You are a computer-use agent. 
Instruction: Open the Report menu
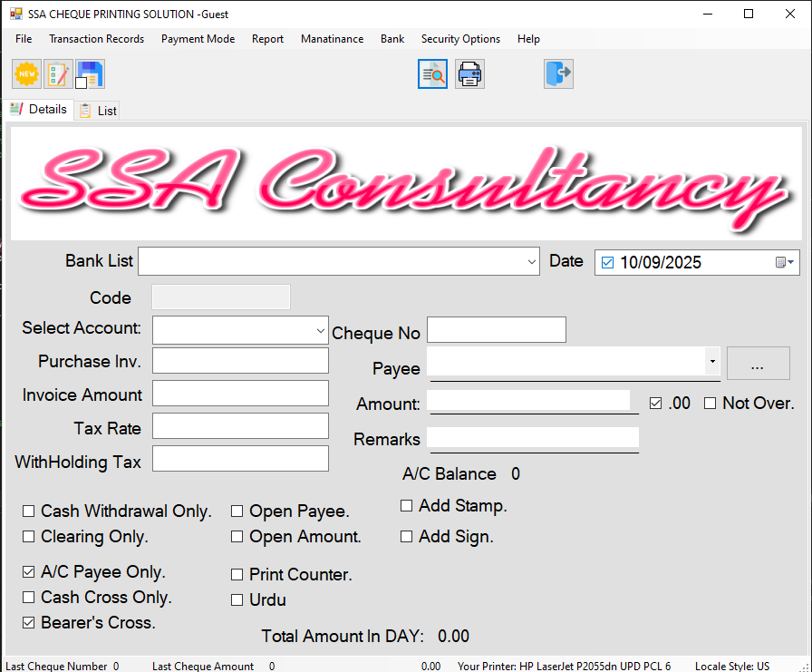268,39
